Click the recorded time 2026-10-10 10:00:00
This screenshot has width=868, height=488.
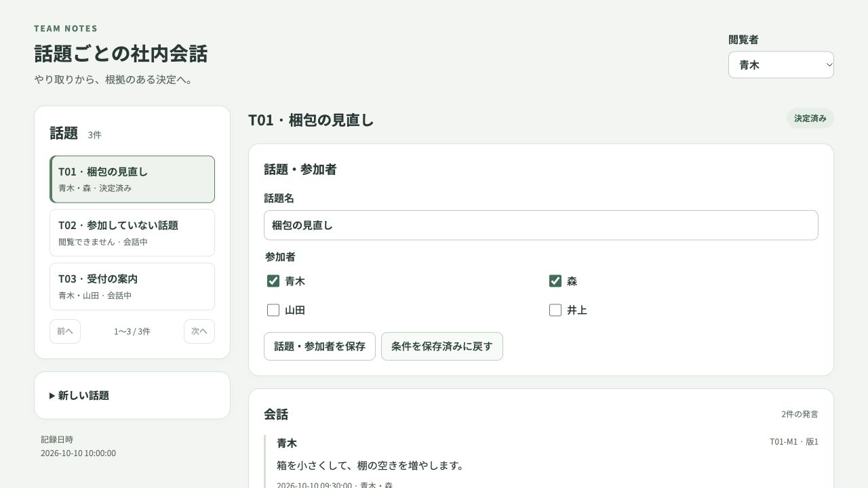pyautogui.click(x=78, y=453)
